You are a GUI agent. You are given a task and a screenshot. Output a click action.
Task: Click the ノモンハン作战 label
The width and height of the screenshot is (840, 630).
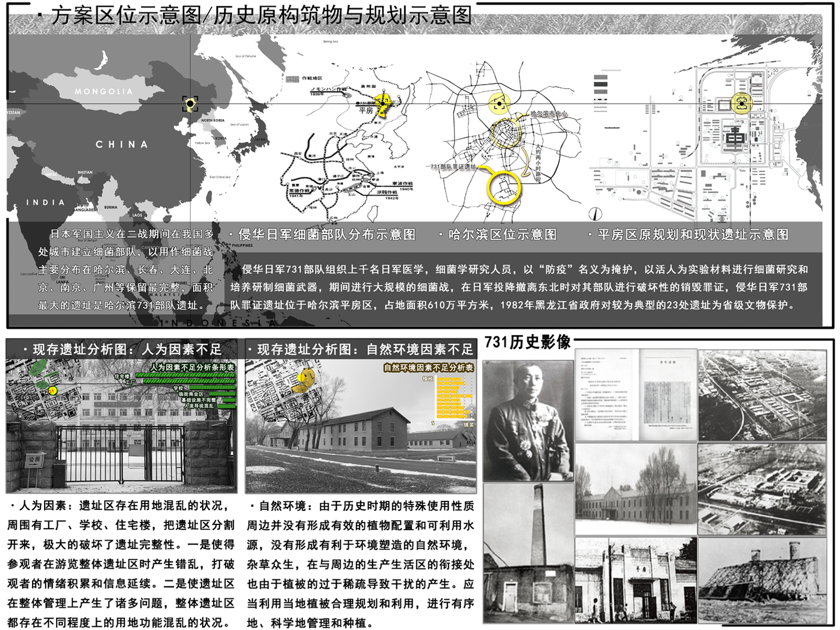tap(328, 89)
